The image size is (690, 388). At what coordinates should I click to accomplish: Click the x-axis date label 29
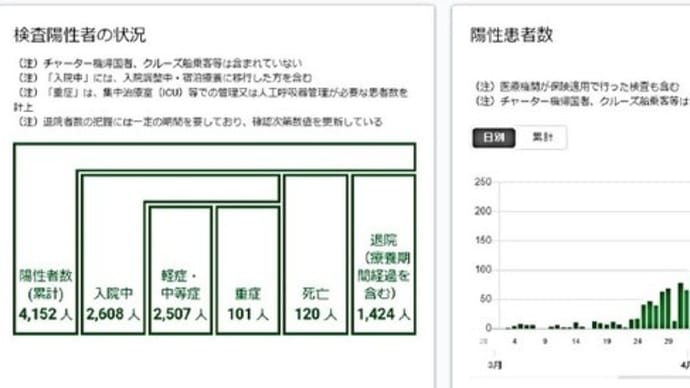point(668,341)
